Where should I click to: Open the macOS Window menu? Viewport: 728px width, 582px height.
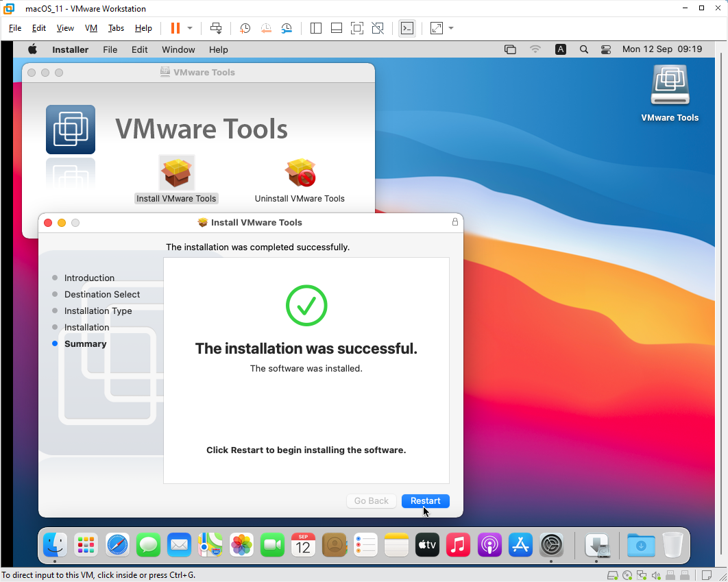pos(178,49)
